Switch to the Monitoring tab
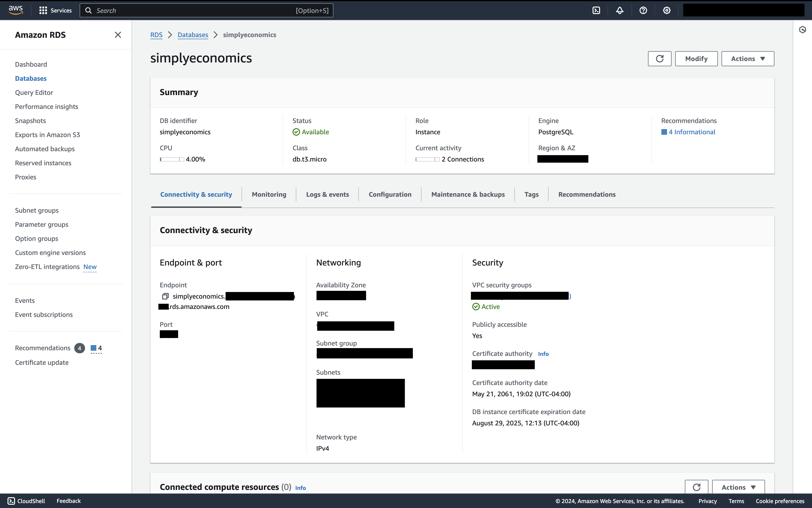 coord(269,194)
